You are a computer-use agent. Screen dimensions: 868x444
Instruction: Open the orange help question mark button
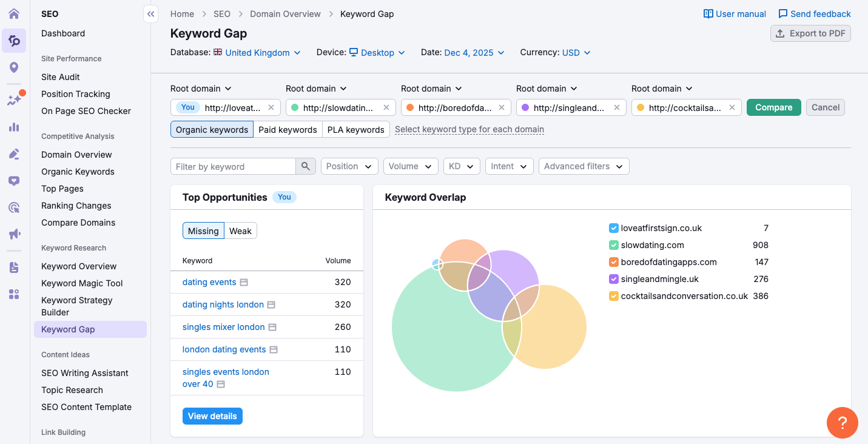pyautogui.click(x=843, y=422)
